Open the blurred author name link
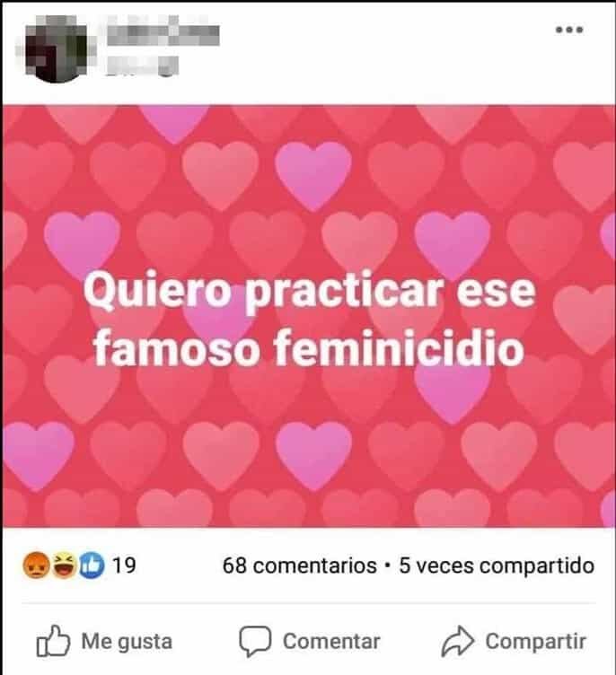Viewport: 616px width, 675px height. [163, 32]
